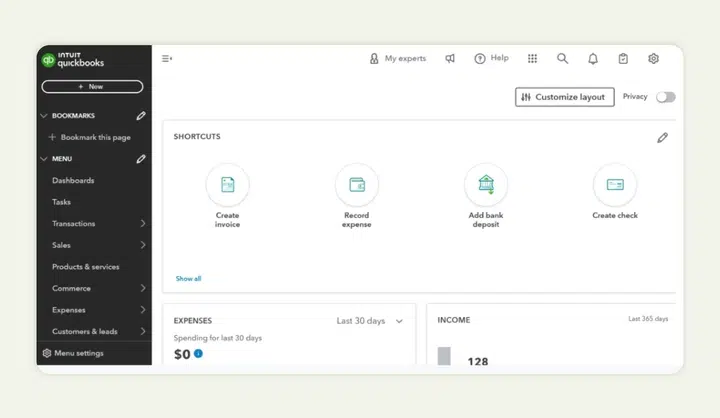The width and height of the screenshot is (720, 418).
Task: Click the Menu settings gear icon
Action: (47, 353)
